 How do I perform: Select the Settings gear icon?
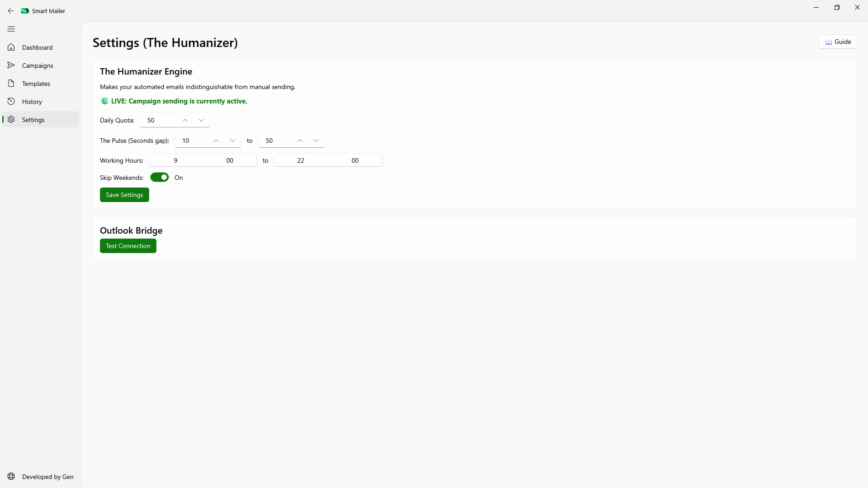point(11,119)
